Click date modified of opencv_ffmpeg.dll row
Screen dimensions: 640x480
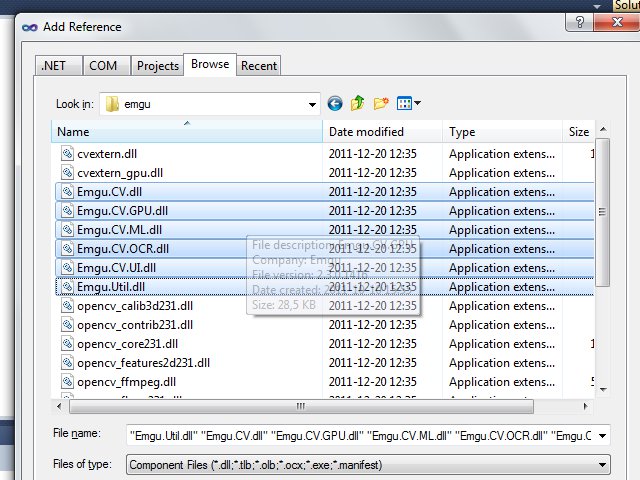[373, 382]
